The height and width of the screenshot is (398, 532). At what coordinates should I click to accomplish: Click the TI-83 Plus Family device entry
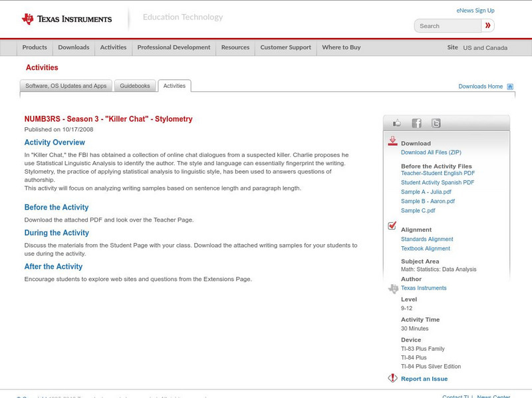pos(423,349)
